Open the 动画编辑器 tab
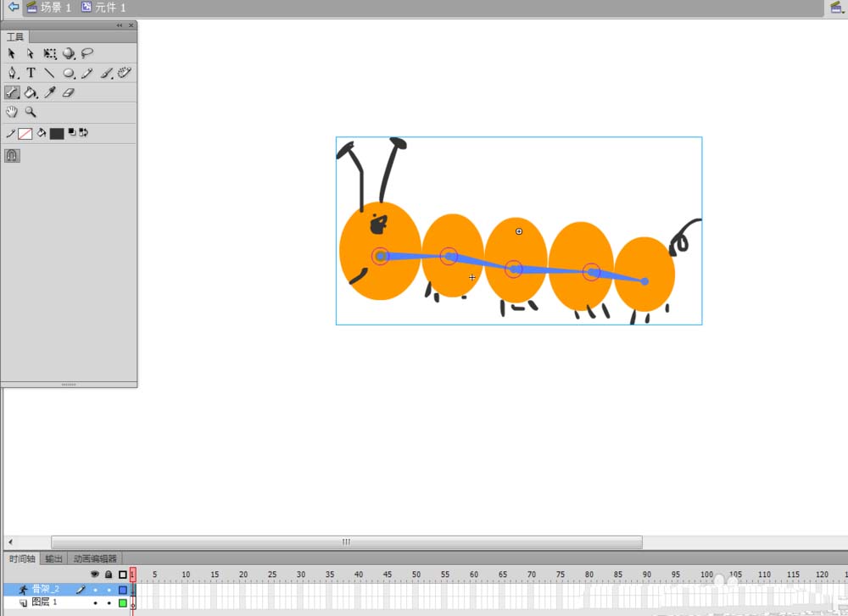Viewport: 848px width, 616px height. tap(95, 558)
